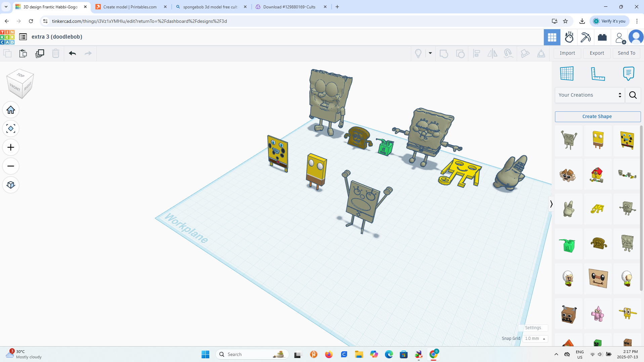
Task: Select the Ruler tool icon
Action: (x=598, y=73)
